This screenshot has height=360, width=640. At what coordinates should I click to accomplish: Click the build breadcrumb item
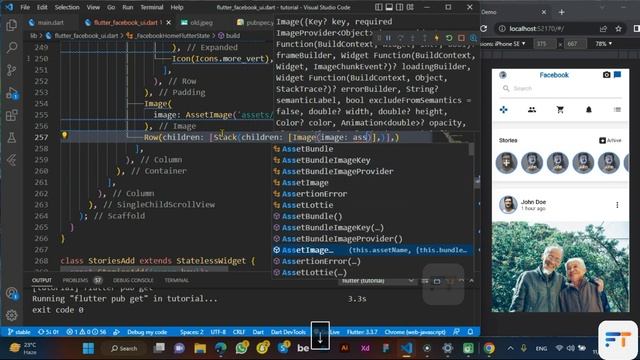(229, 36)
